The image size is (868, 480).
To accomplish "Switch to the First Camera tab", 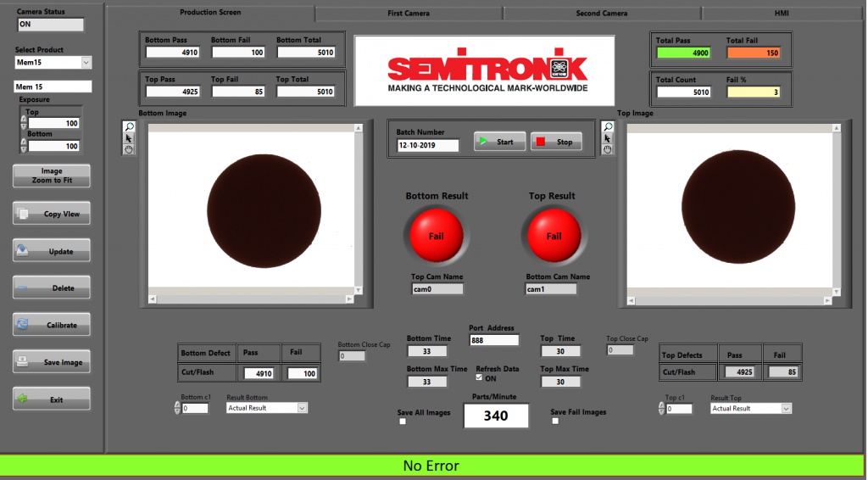I will pyautogui.click(x=409, y=14).
